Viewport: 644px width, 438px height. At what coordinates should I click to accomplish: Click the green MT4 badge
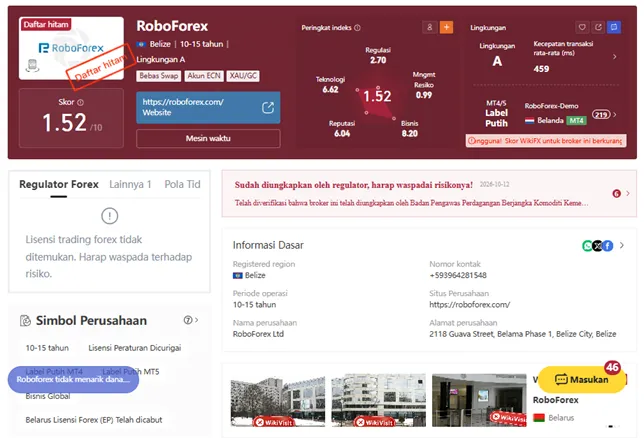click(x=576, y=120)
